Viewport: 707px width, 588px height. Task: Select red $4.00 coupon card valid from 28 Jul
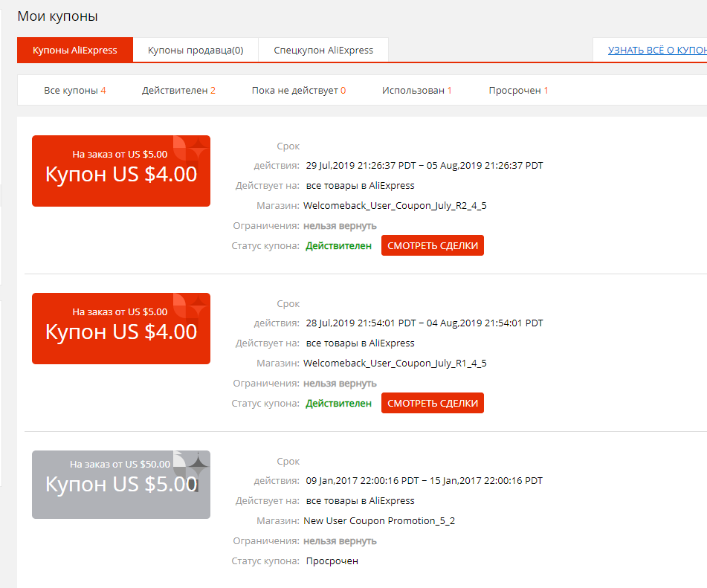(121, 329)
